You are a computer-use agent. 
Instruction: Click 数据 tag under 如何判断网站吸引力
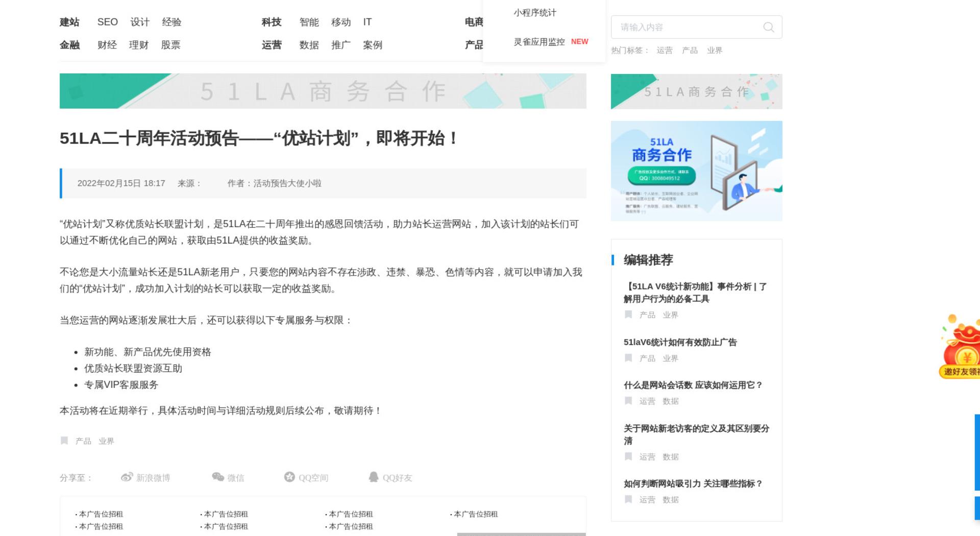(671, 499)
